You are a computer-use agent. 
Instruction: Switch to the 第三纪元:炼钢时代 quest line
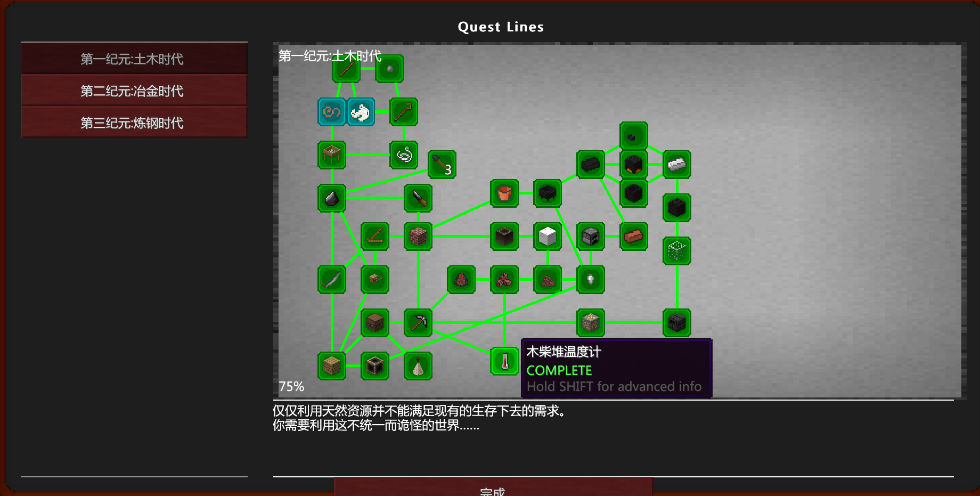134,123
